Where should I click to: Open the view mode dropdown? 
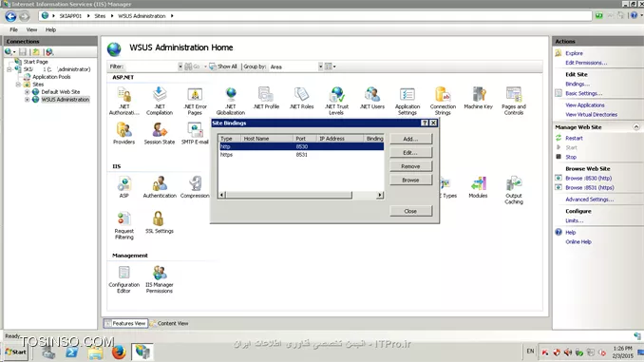click(331, 67)
